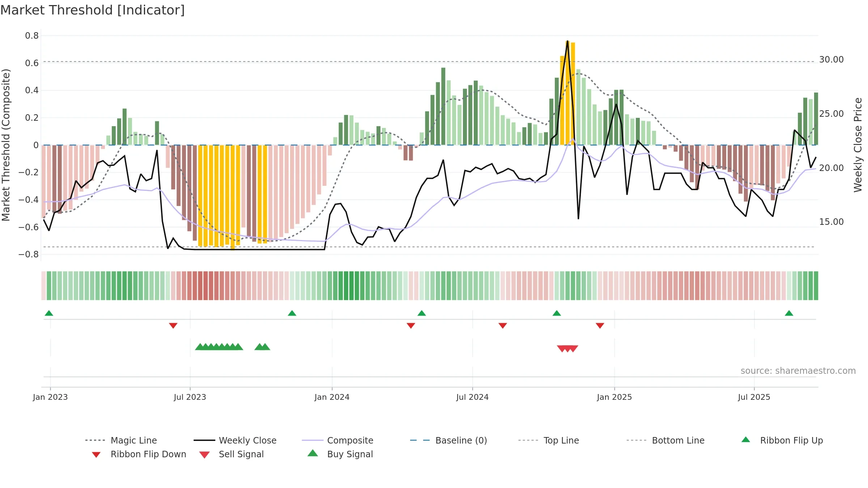The width and height of the screenshot is (868, 488).
Task: Toggle the Magic Line legend entry
Action: pyautogui.click(x=121, y=440)
